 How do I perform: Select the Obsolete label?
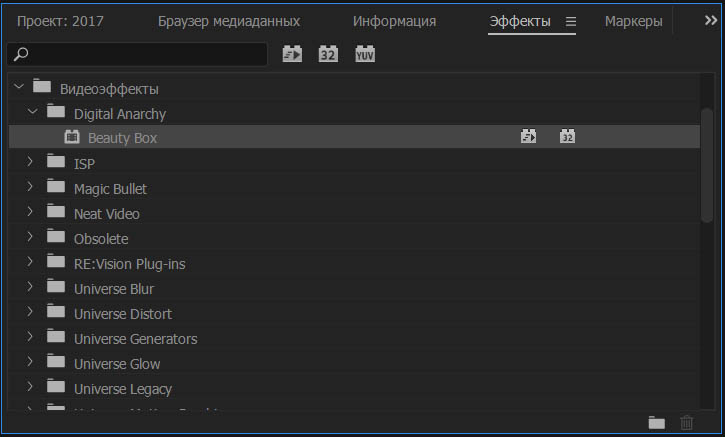coord(101,239)
